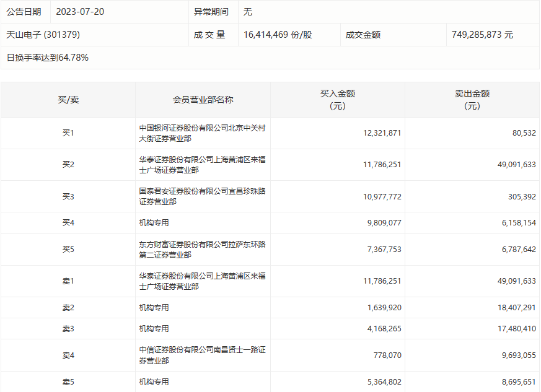This screenshot has width=541, height=392.
Task: Click the 公告日期 label
Action: [24, 12]
